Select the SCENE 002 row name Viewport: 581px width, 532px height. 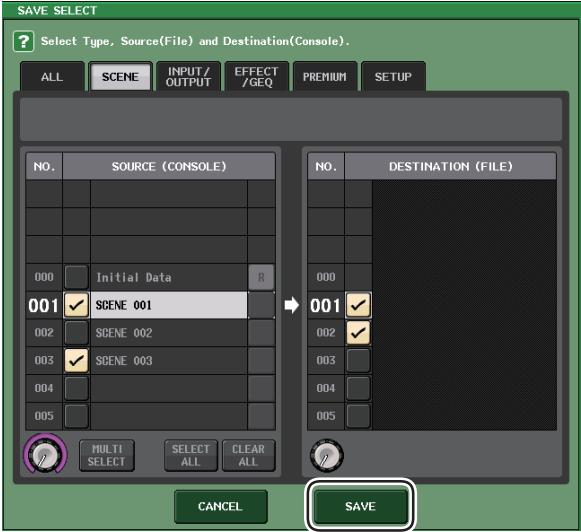tap(169, 333)
